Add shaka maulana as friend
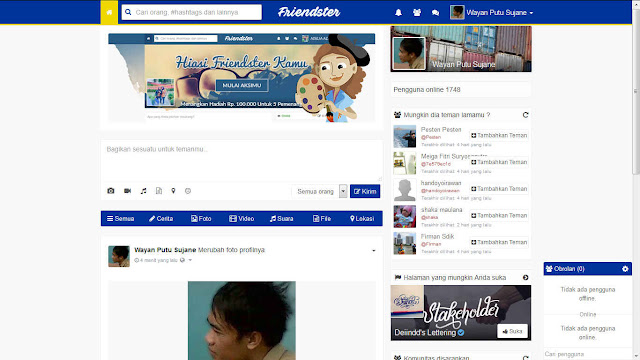The height and width of the screenshot is (360, 640). pos(499,215)
